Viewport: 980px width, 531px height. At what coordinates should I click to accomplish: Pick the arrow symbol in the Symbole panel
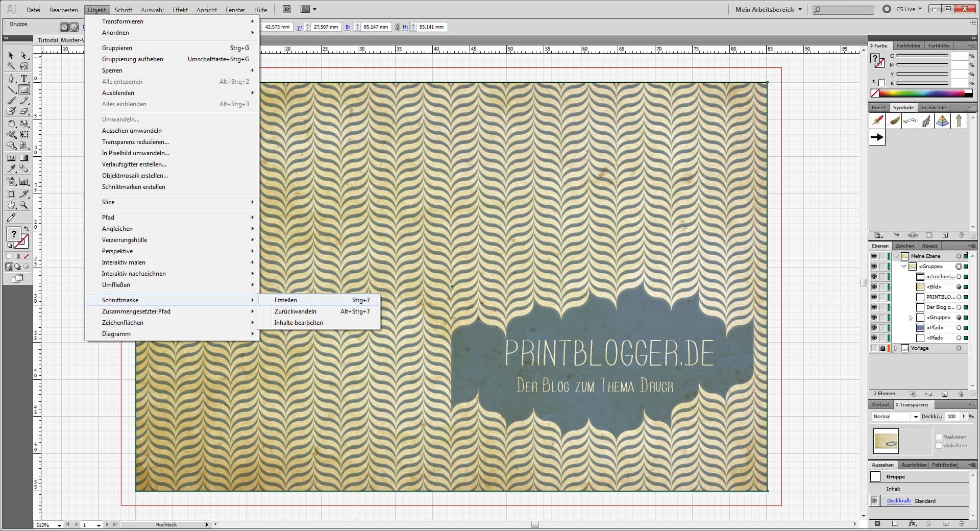pyautogui.click(x=876, y=137)
